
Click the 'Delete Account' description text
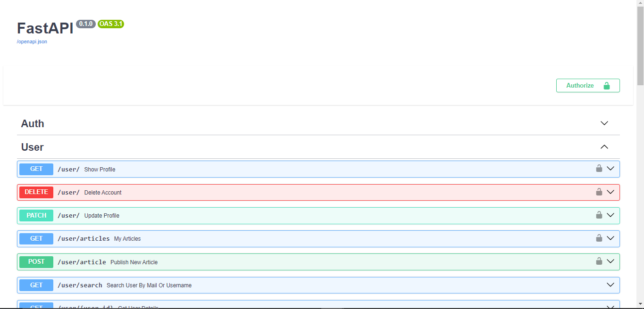tap(103, 193)
